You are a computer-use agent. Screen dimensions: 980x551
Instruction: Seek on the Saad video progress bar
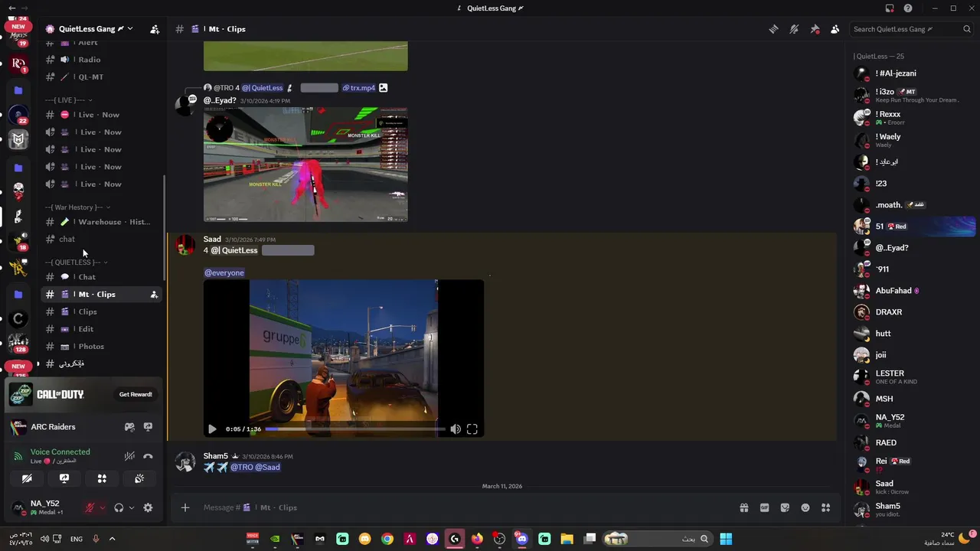tap(355, 429)
